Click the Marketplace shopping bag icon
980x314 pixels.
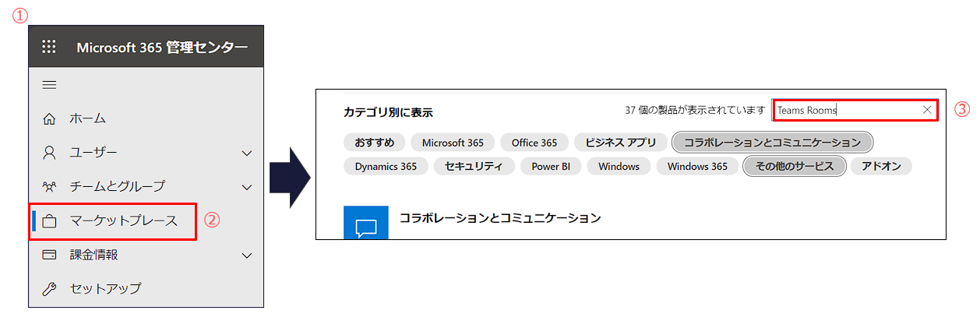tap(49, 221)
